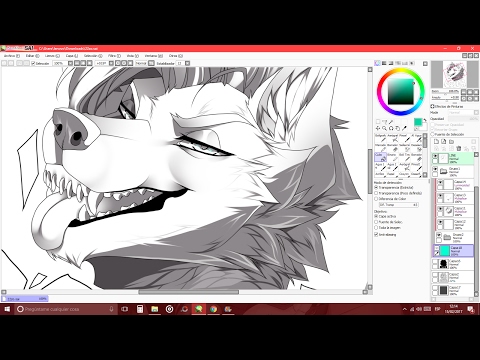Swap foreground and background colors

click(x=425, y=120)
